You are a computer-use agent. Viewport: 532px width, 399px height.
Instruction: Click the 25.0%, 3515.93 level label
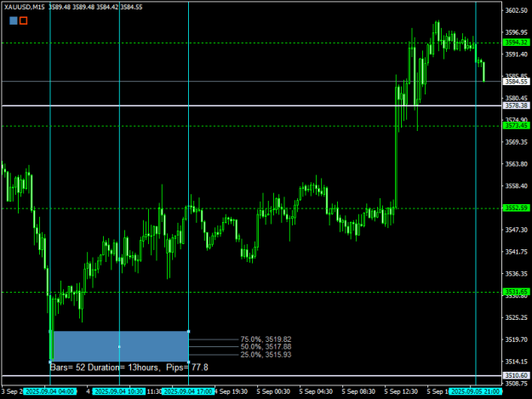(x=266, y=355)
